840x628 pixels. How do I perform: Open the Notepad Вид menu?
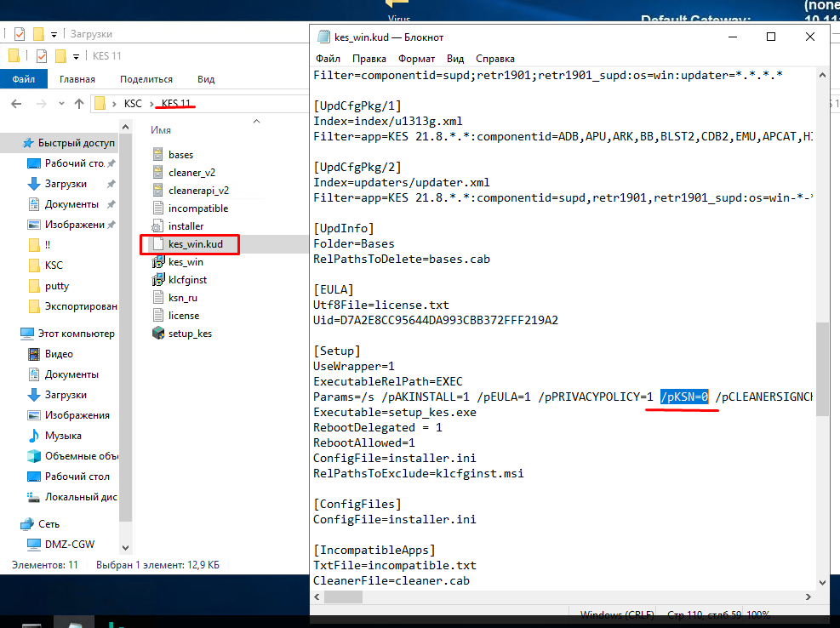455,59
